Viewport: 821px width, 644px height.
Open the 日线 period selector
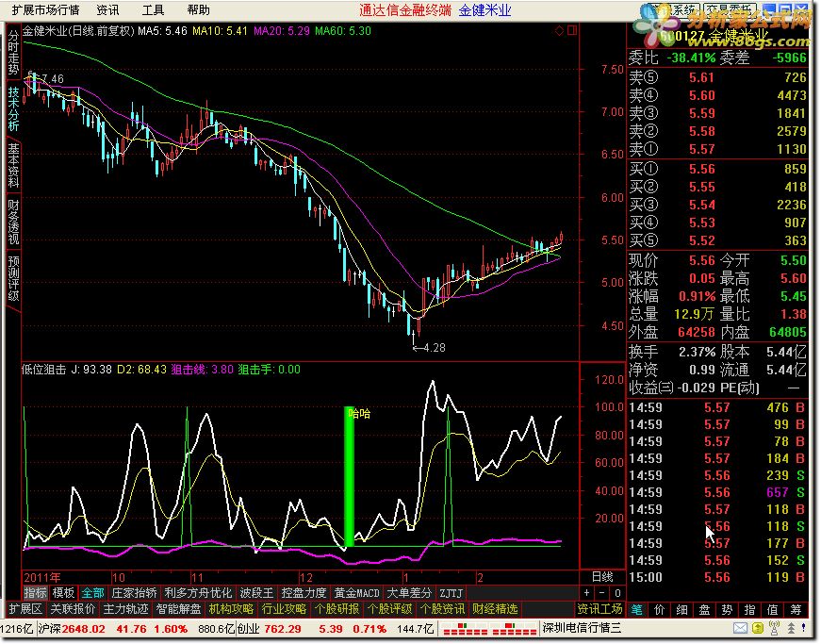602,577
